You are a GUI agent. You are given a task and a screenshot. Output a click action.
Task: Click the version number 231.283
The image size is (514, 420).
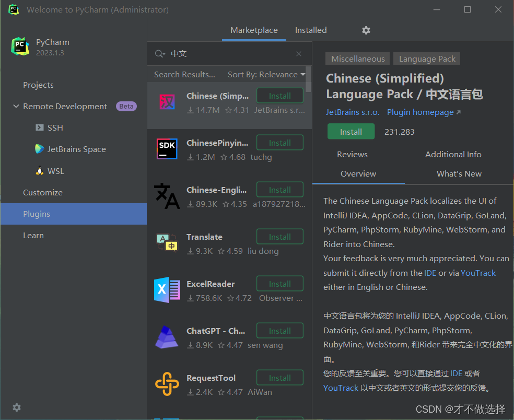coord(399,132)
